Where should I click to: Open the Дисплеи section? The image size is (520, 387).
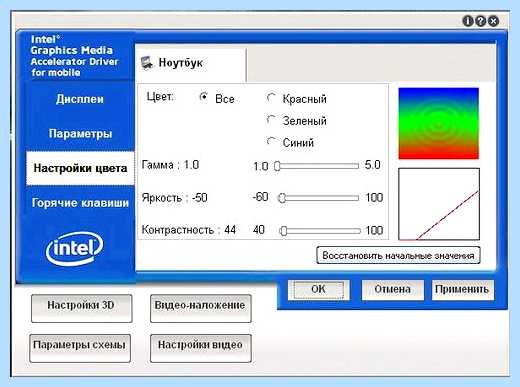pos(80,99)
